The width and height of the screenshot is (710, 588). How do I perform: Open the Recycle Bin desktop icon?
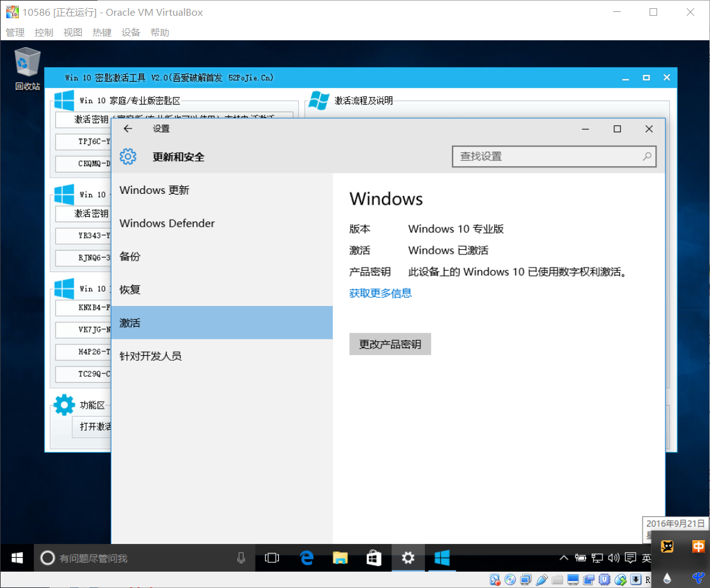coord(28,69)
